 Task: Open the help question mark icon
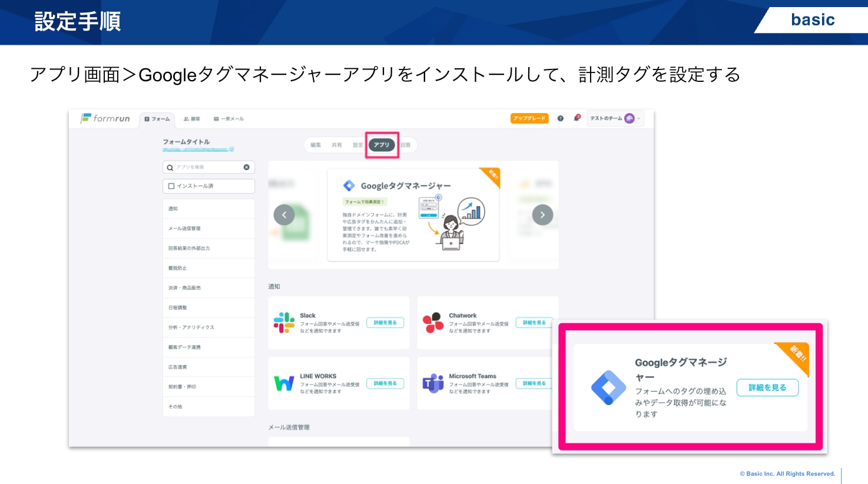pyautogui.click(x=560, y=118)
